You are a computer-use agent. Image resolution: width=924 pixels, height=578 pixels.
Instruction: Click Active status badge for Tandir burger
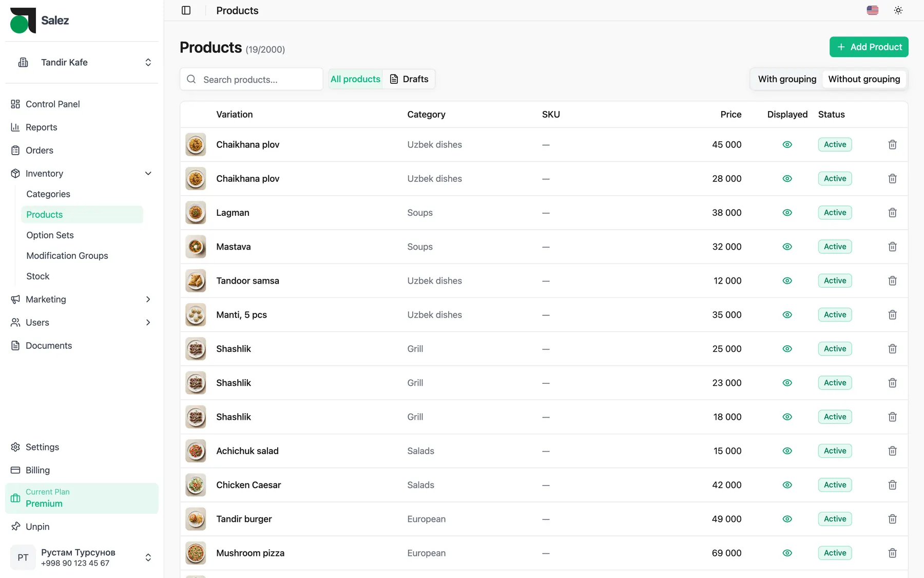coord(835,519)
